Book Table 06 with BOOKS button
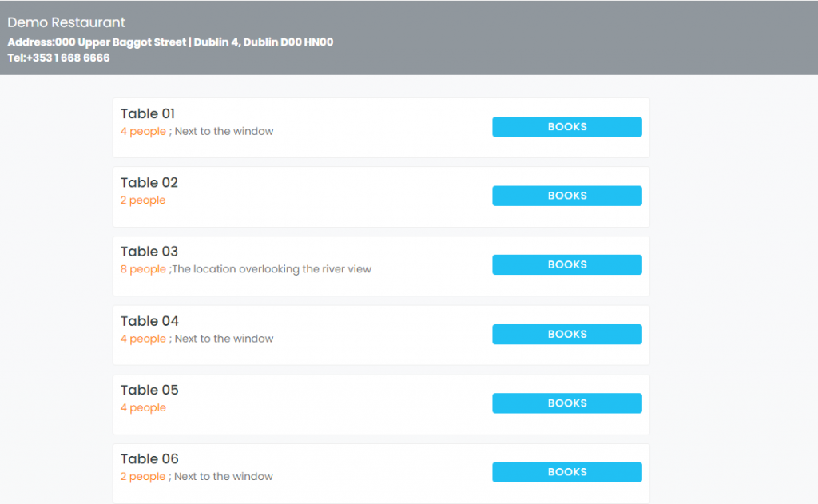The image size is (818, 504). (x=567, y=472)
